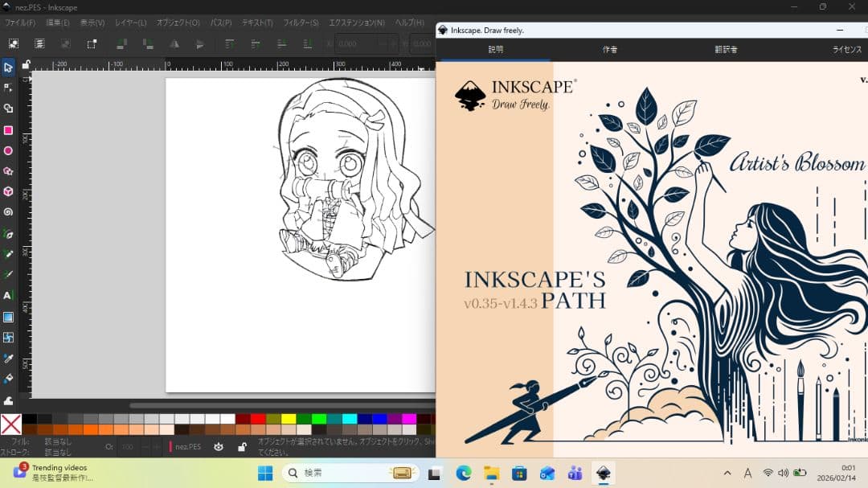Open the ファイル(F) menu

[x=20, y=23]
